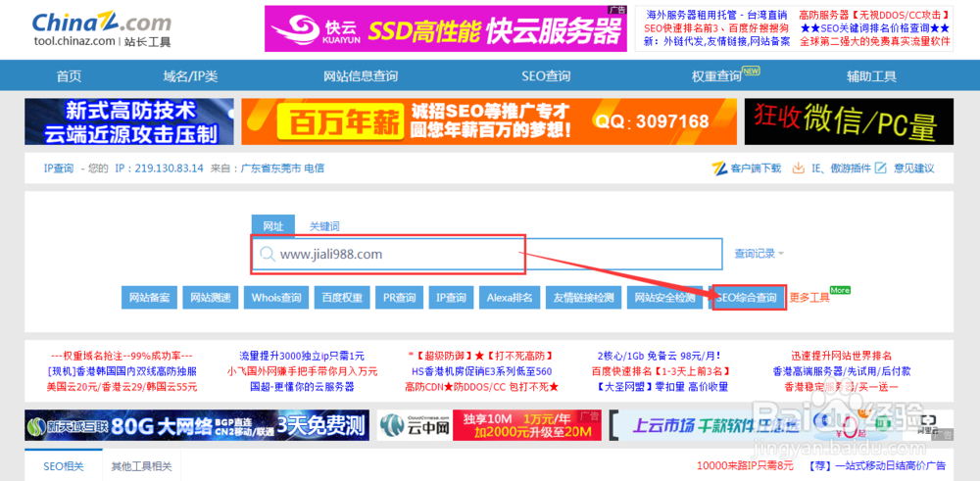Click the 网站测速 button
The height and width of the screenshot is (481, 980).
pyautogui.click(x=211, y=298)
